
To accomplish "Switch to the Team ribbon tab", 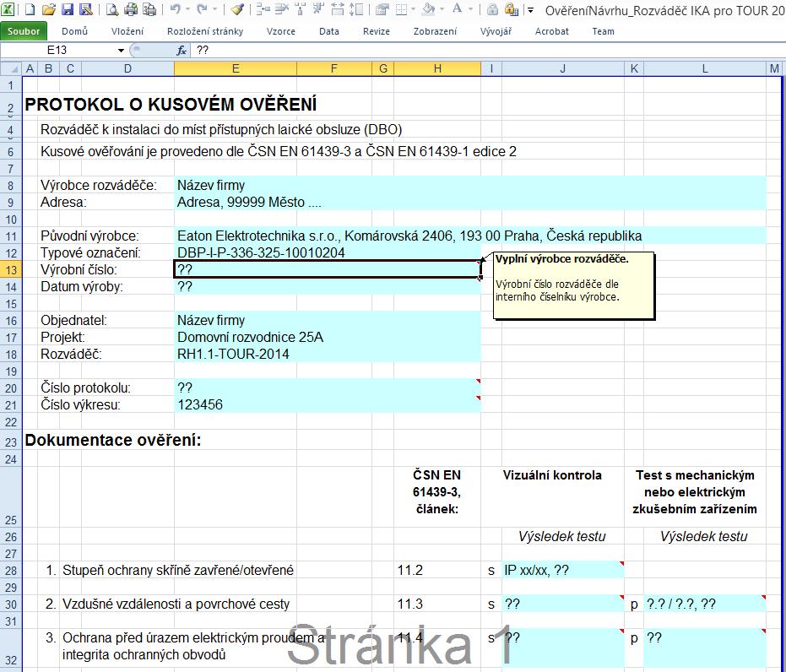I will (x=603, y=31).
